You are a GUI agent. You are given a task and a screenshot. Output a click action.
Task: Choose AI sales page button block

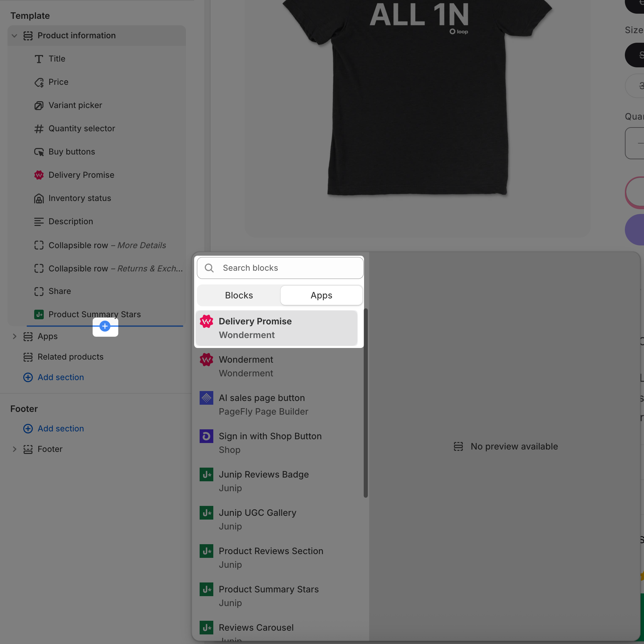tap(277, 405)
